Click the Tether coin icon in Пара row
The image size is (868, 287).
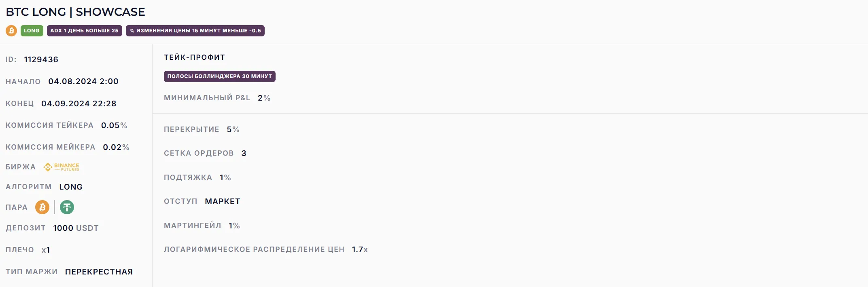tap(67, 207)
